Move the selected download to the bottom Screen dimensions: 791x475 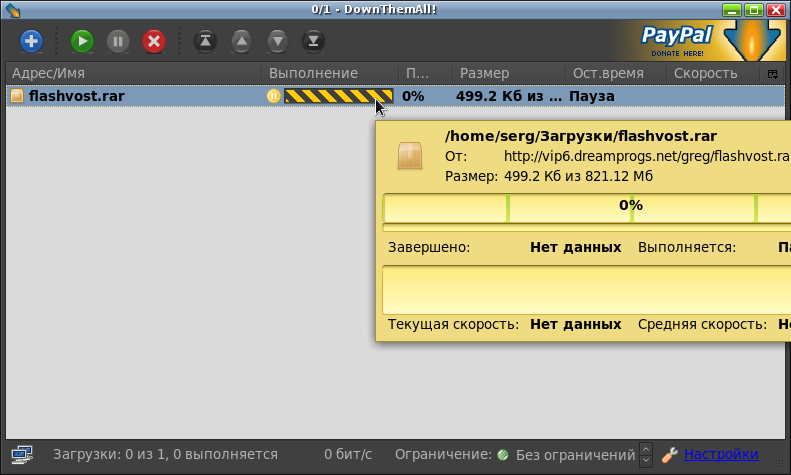[313, 41]
